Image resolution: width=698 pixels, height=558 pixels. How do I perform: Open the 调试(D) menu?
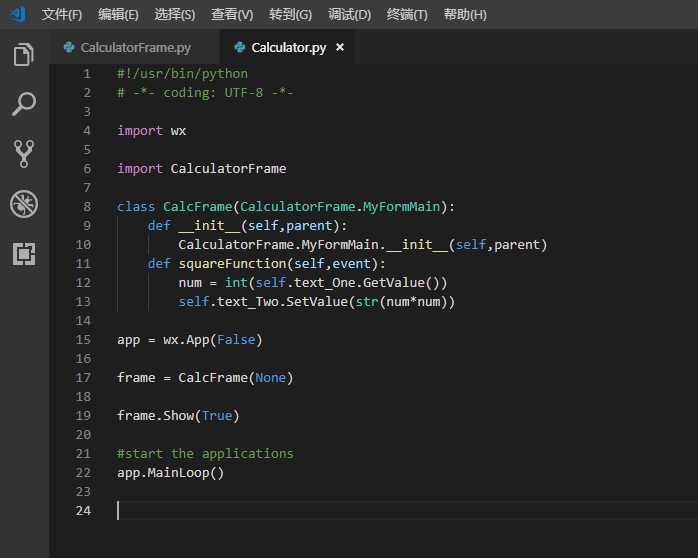[349, 15]
